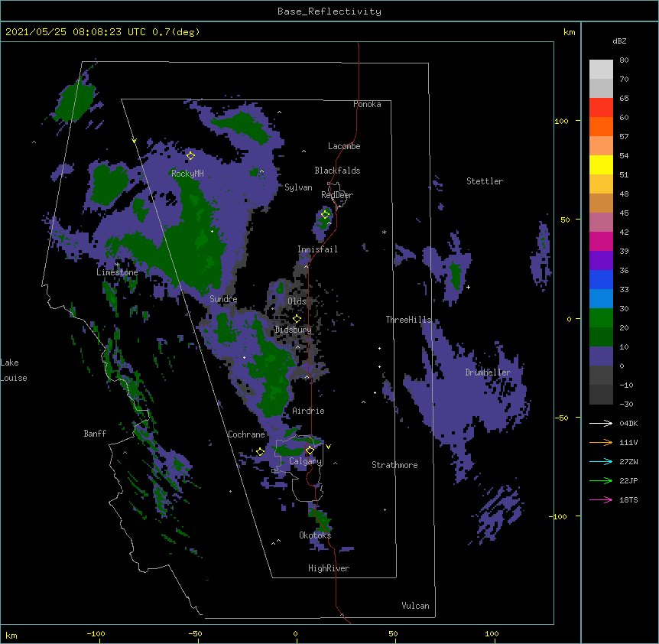Click the Didsbury label
The height and width of the screenshot is (644, 659).
[x=294, y=330]
